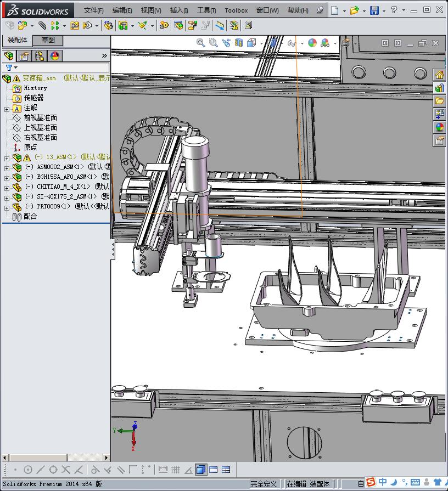Click the Reference Geometry icon
Screen dimensions: 448x491
point(143,25)
